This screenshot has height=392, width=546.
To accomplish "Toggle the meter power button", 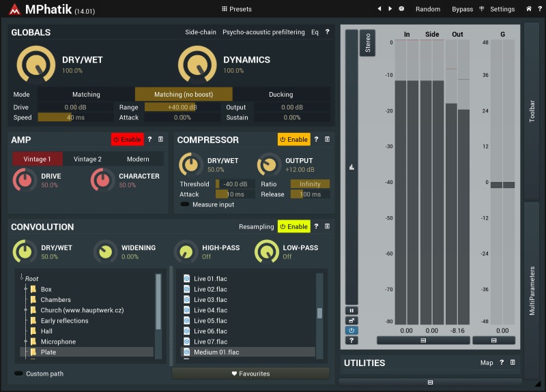I will pos(351,330).
